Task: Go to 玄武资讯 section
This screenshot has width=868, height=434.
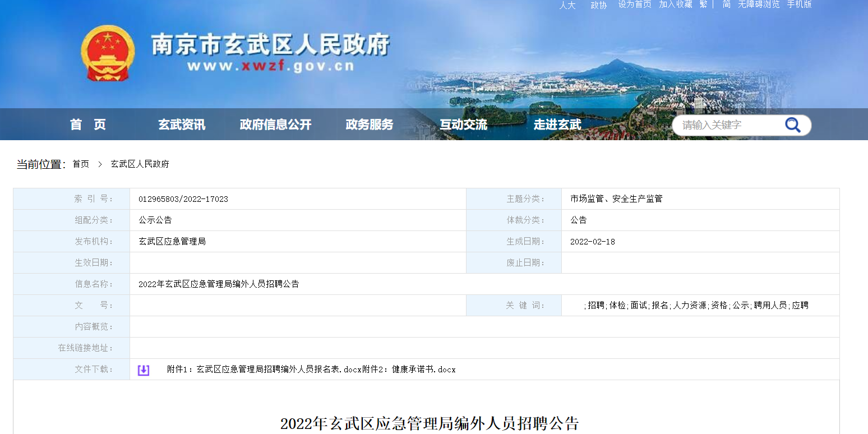Action: pos(182,124)
